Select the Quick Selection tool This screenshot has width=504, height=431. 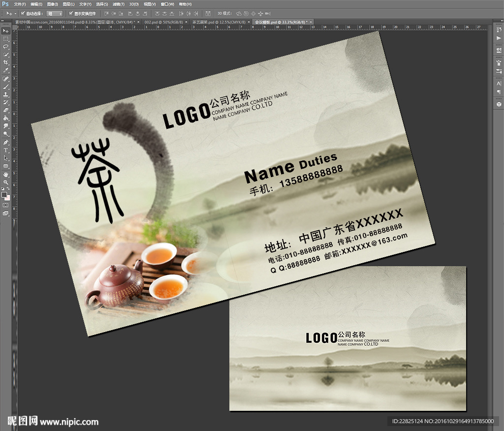pos(6,55)
